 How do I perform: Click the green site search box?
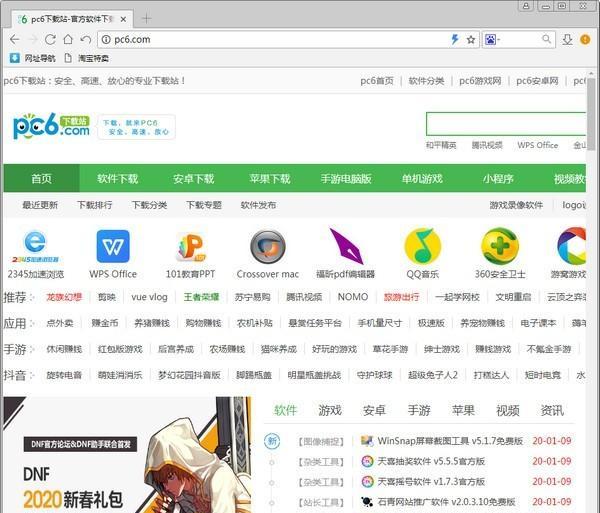pos(506,124)
